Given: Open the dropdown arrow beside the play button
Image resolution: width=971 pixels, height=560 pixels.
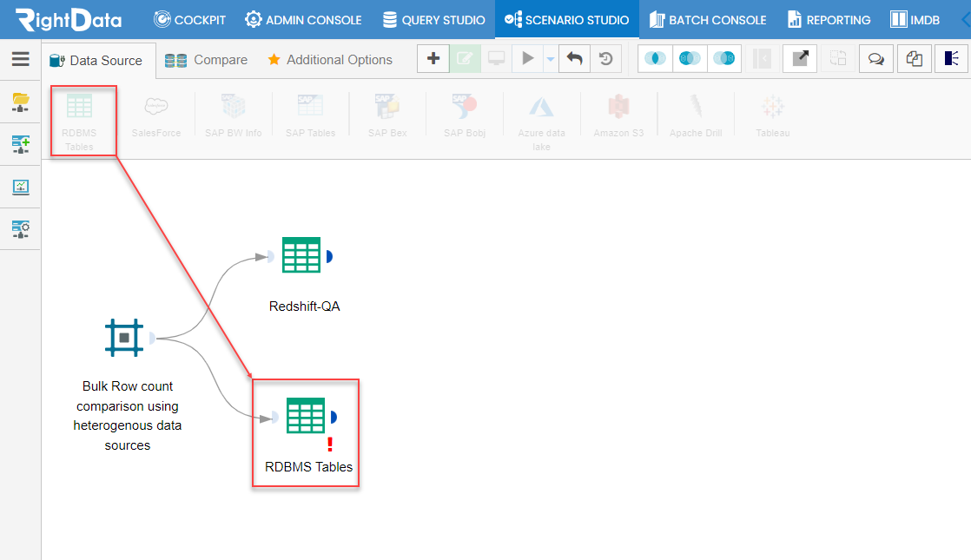Looking at the screenshot, I should tap(550, 59).
